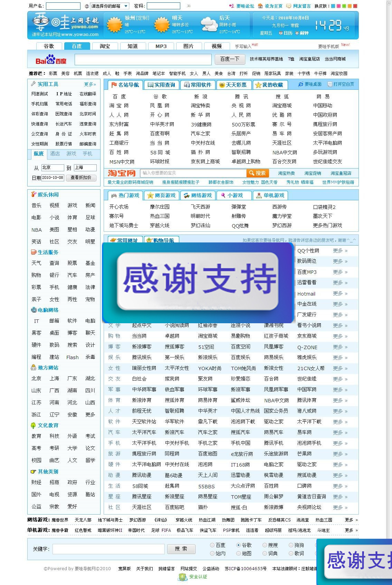Click the bottom 搜 索 button
Viewport: 392px width, 585px height.
point(181,549)
